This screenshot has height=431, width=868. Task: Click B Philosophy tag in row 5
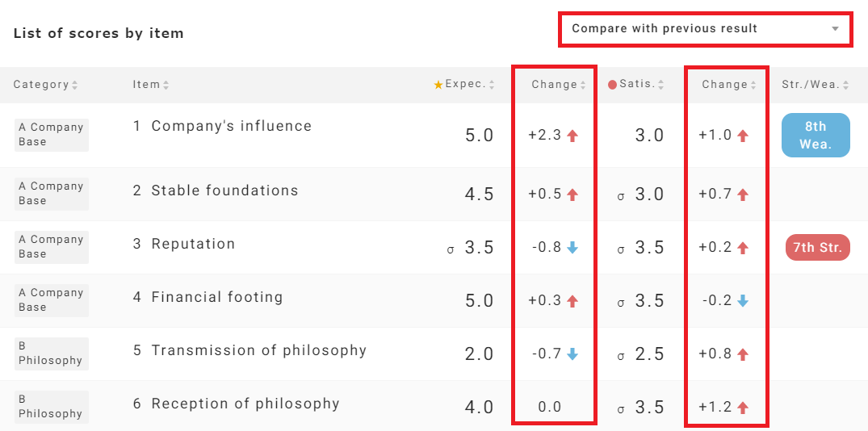point(51,354)
